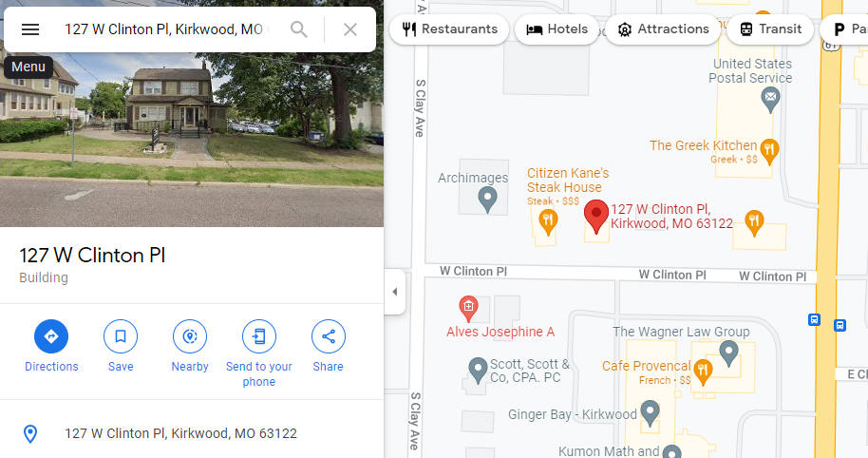The image size is (868, 458).
Task: Click the red pin at 127 W Clinton Pl
Action: click(x=596, y=217)
